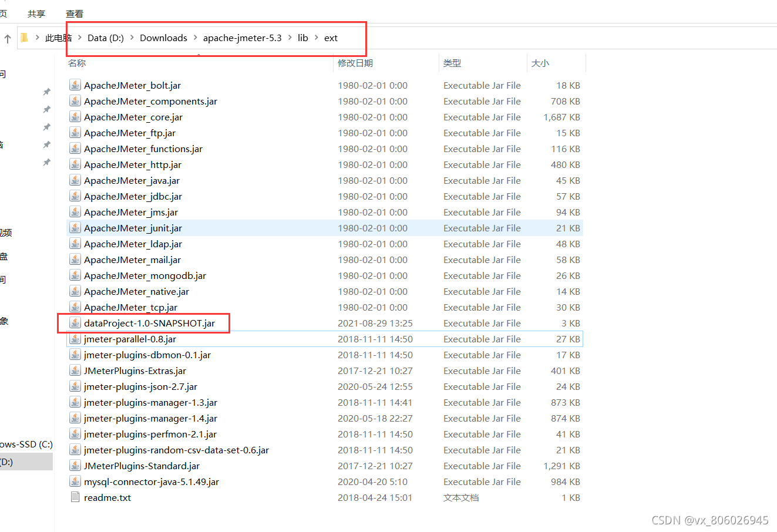Click the 文本文档 type cell

(461, 497)
